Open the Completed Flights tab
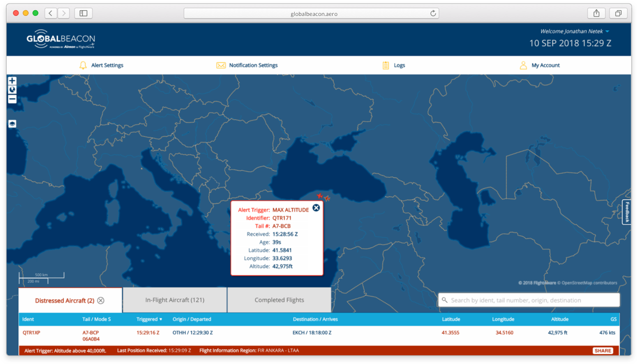 pyautogui.click(x=279, y=300)
